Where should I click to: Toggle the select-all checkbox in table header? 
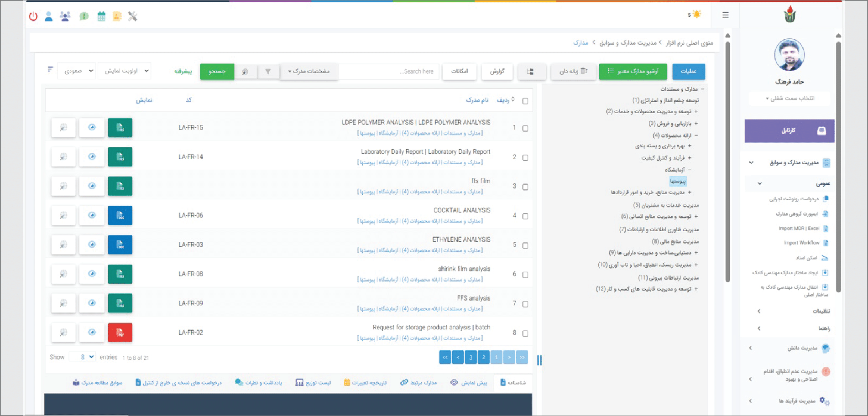525,101
